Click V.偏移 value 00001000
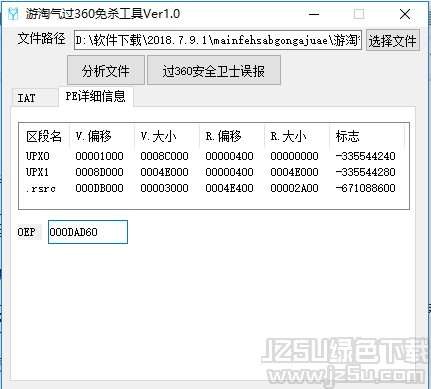Screen dimensions: 431x389 99,156
